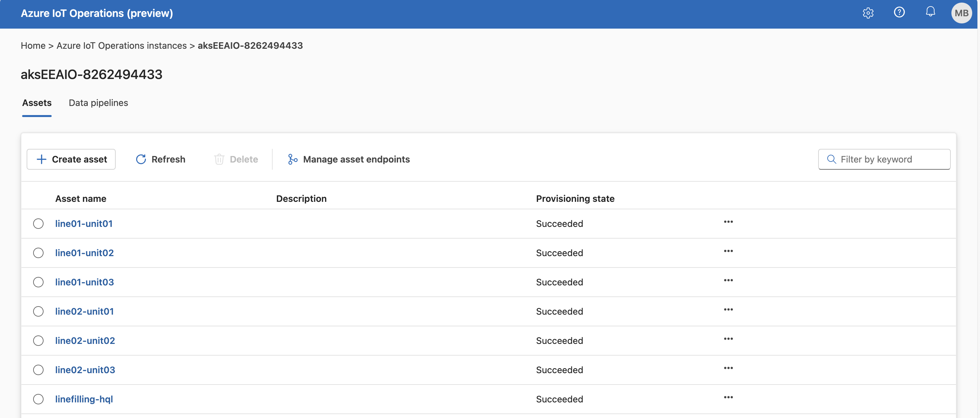
Task: Go to Azure IoT Operations instances breadcrumb
Action: click(121, 46)
